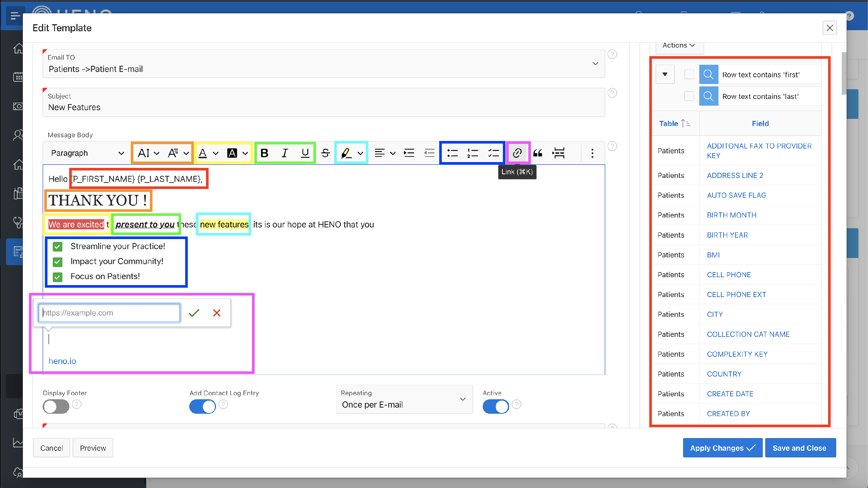Check the "Row text contains 'first'" filter box

point(689,74)
